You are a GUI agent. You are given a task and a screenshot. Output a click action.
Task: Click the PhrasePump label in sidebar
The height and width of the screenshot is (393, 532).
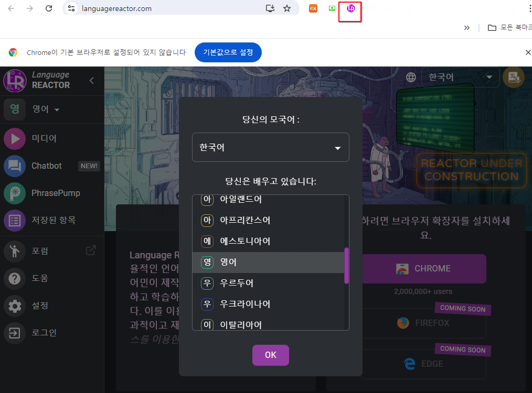click(56, 193)
